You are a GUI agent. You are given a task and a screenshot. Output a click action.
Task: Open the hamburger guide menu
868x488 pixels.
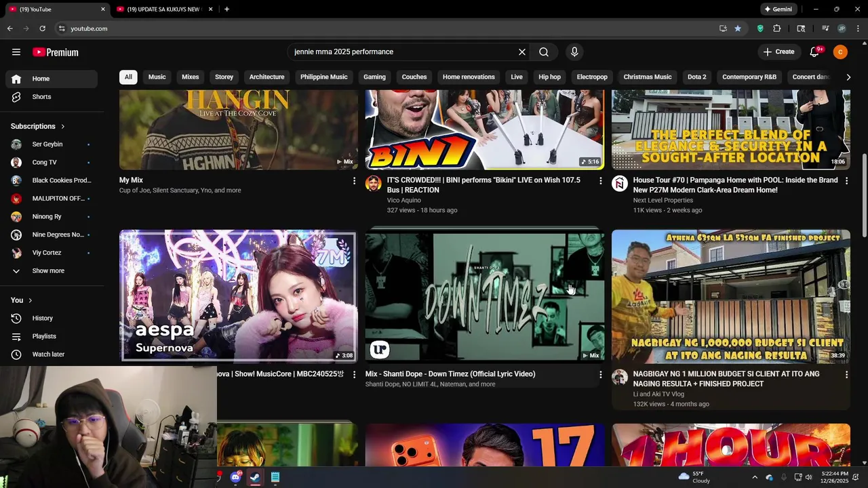(16, 52)
